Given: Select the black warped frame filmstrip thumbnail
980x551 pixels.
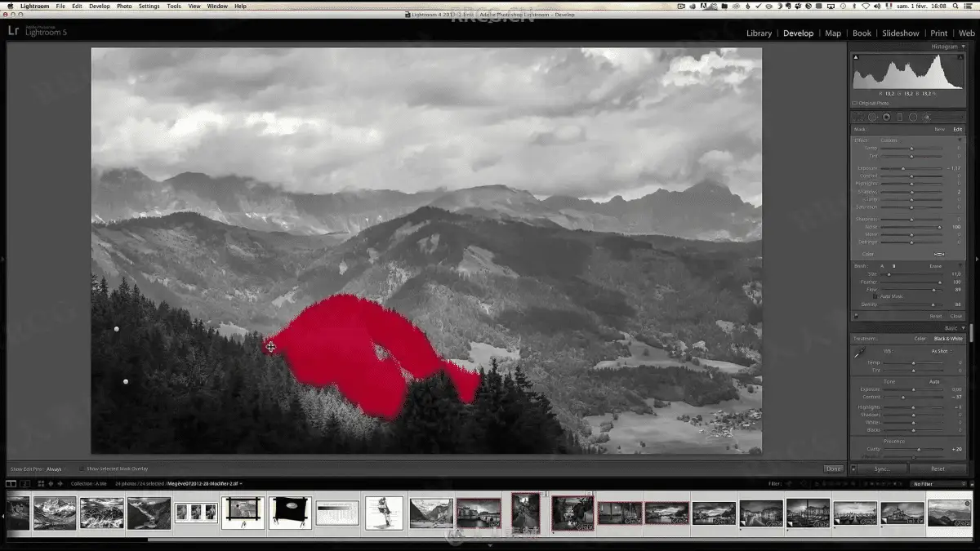Looking at the screenshot, I should [x=290, y=513].
